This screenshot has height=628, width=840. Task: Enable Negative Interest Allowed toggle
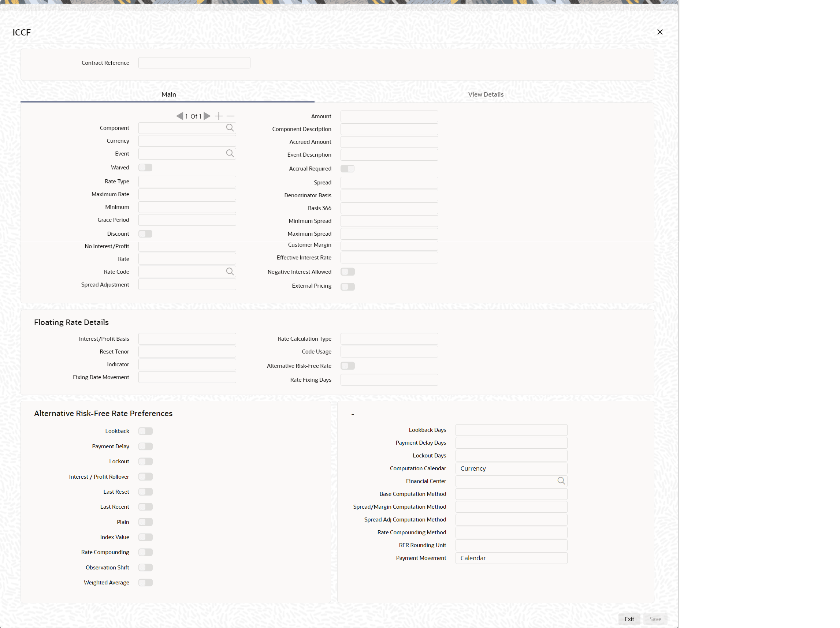(347, 272)
